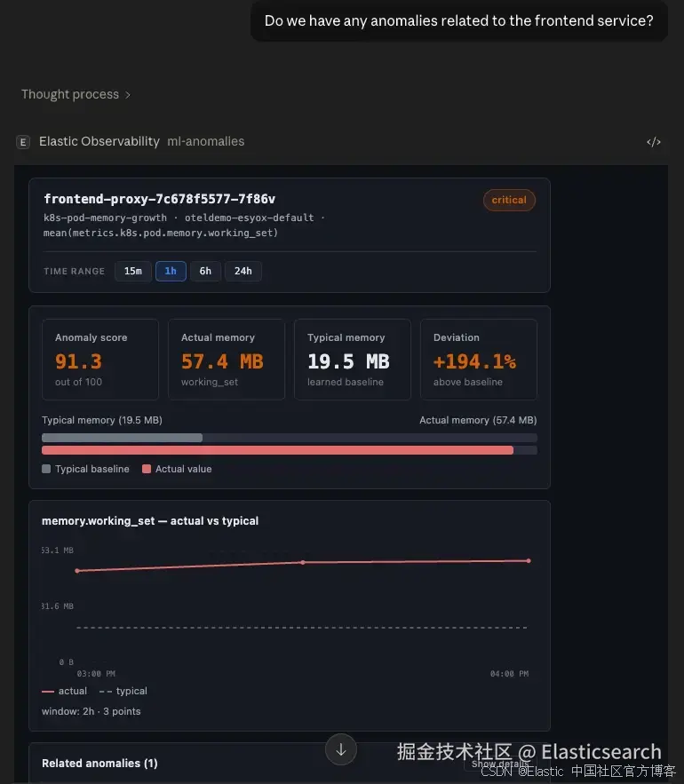Click the 1h time range option
The image size is (684, 784).
pyautogui.click(x=171, y=271)
